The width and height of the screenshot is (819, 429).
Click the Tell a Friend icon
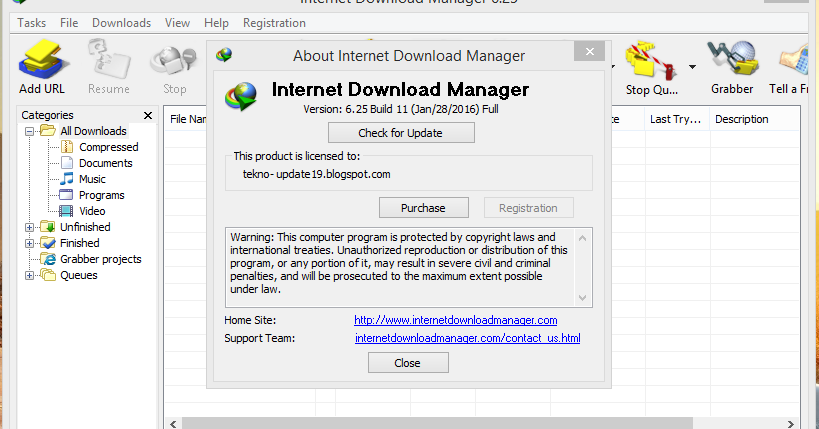790,67
